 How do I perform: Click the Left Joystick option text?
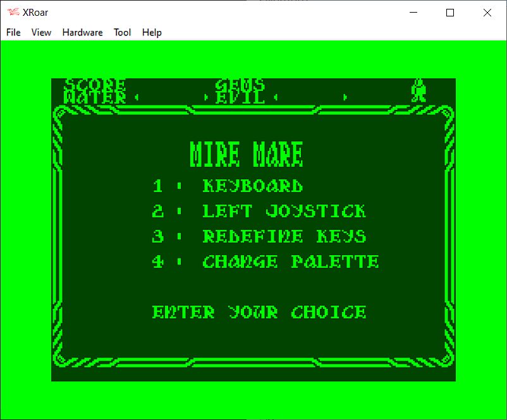click(x=284, y=211)
